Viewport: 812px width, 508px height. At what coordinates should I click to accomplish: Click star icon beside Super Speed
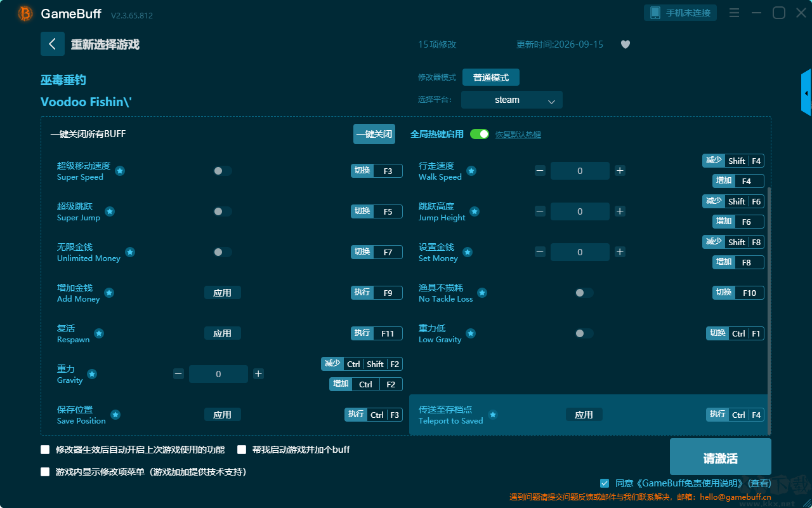[x=120, y=171]
